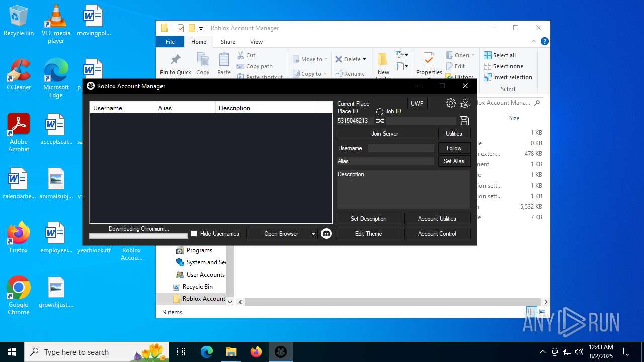Open the Explorer help question mark

[x=544, y=42]
